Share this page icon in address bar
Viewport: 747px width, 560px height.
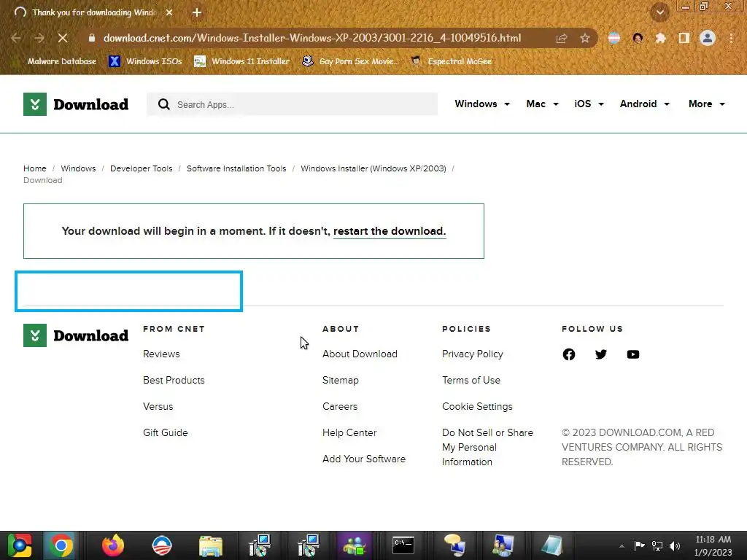562,38
